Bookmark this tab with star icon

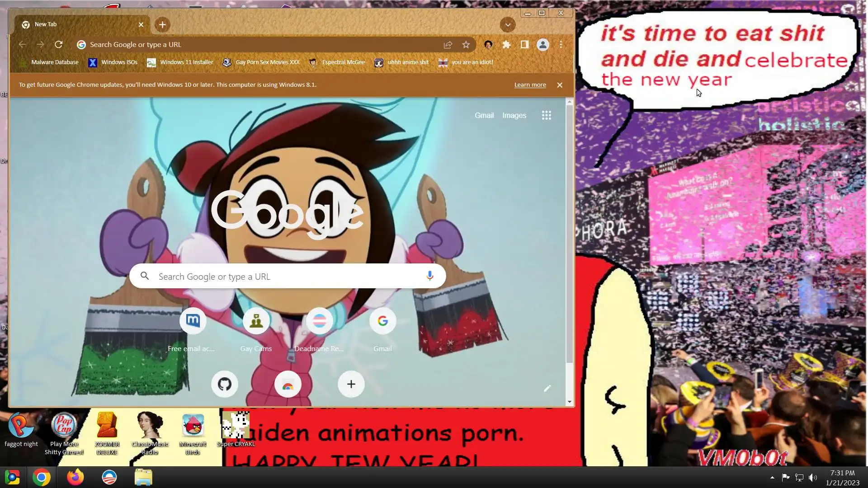(466, 44)
